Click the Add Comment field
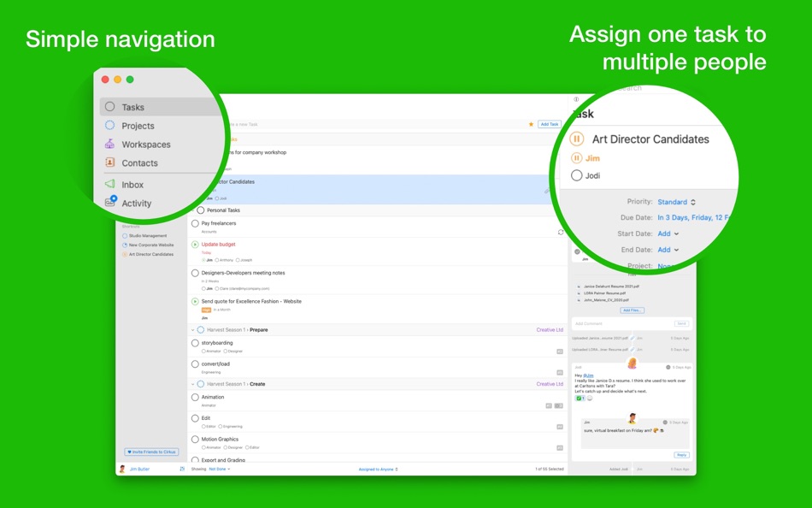Viewport: 812px width, 508px height. point(622,323)
